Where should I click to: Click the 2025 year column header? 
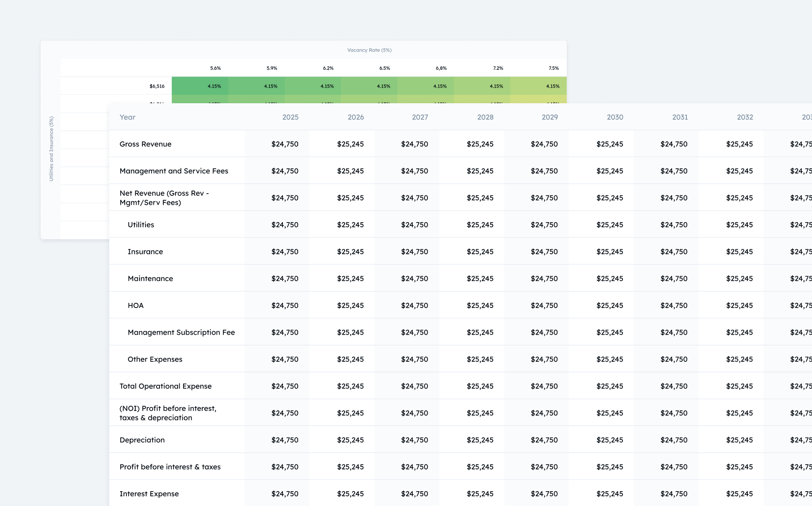290,117
